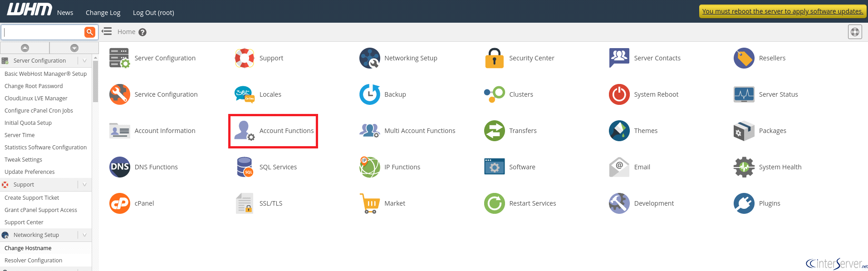Open the cPanel icon

[x=120, y=203]
